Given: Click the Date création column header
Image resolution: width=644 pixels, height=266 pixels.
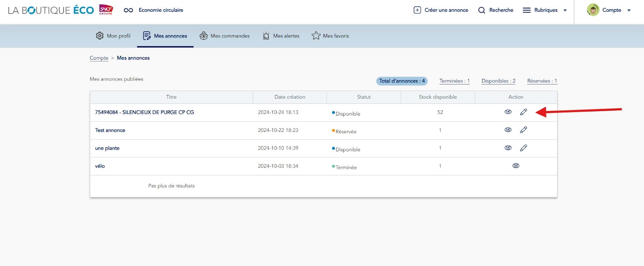Looking at the screenshot, I should pos(290,97).
